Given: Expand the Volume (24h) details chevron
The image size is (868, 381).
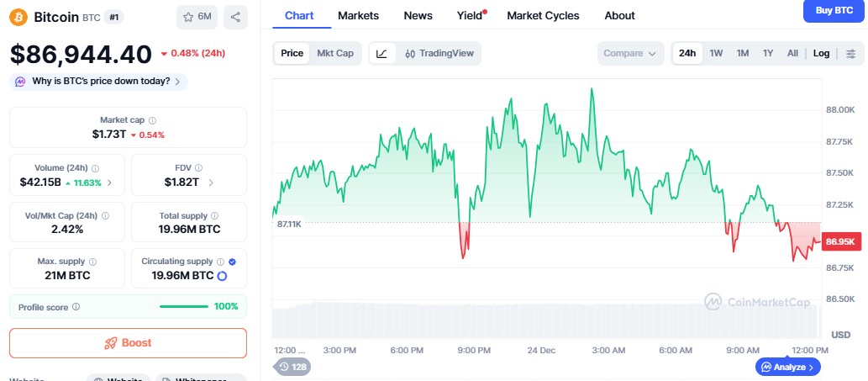Looking at the screenshot, I should 110,183.
